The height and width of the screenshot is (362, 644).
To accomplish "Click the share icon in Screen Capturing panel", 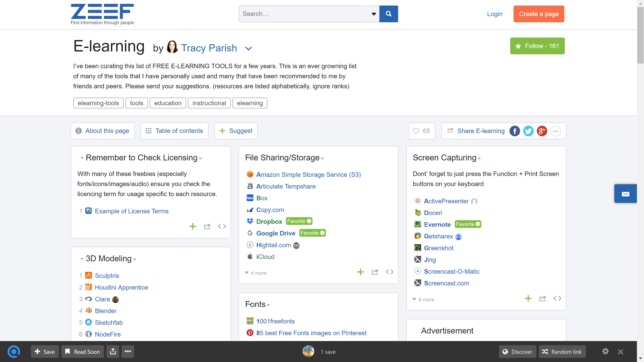I will (543, 299).
